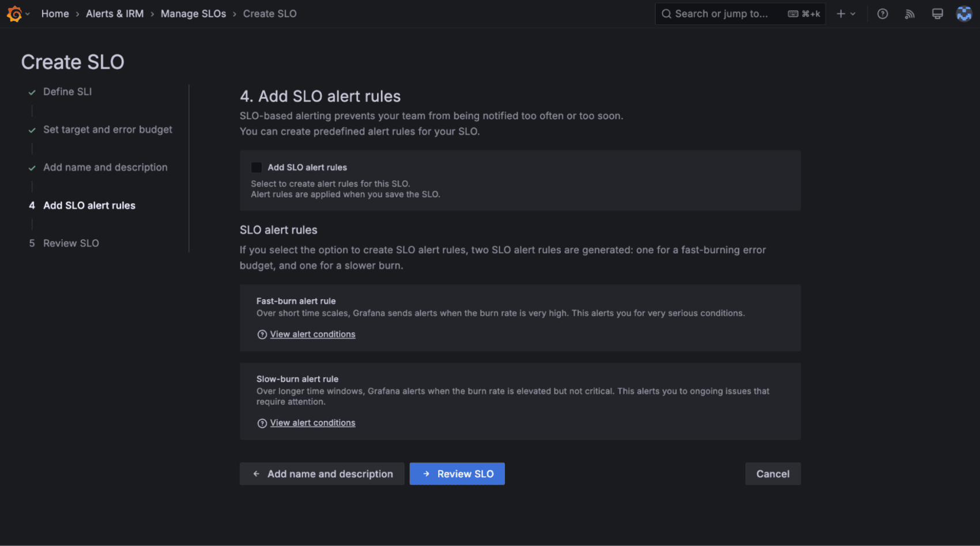980x546 pixels.
Task: Proceed with the Review SLO button
Action: click(x=457, y=474)
